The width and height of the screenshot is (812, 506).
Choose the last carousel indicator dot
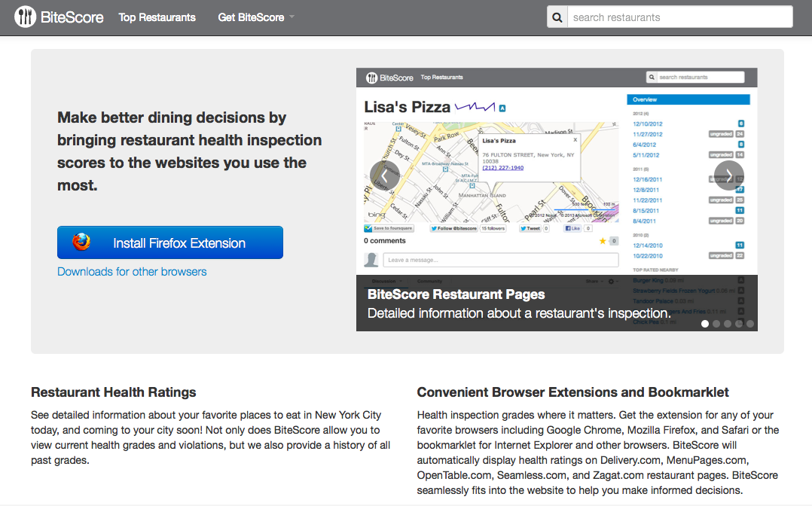749,324
